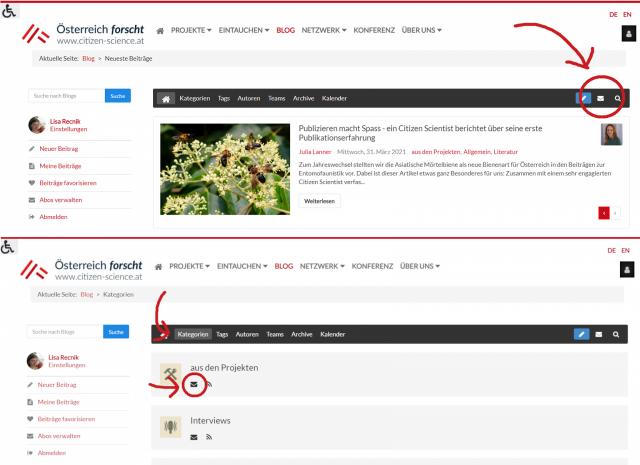This screenshot has width=640, height=465.
Task: Click the RSS feed icon under aus den Projekten category
Action: click(209, 384)
